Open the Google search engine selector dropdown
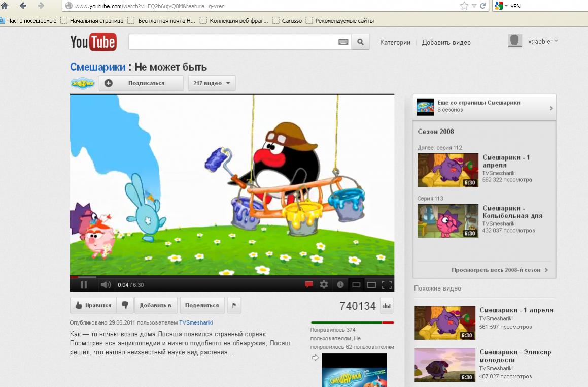The width and height of the screenshot is (588, 387). (501, 6)
